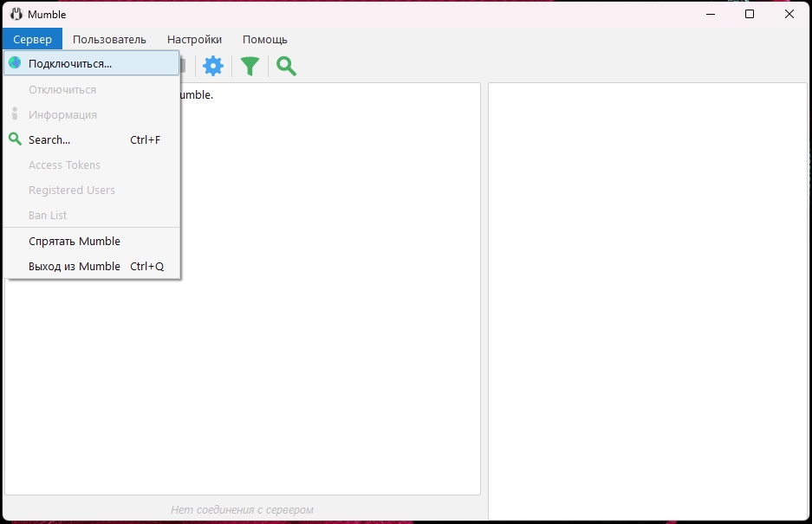Select Access Tokens menu entry
The height and width of the screenshot is (524, 812).
coord(92,165)
